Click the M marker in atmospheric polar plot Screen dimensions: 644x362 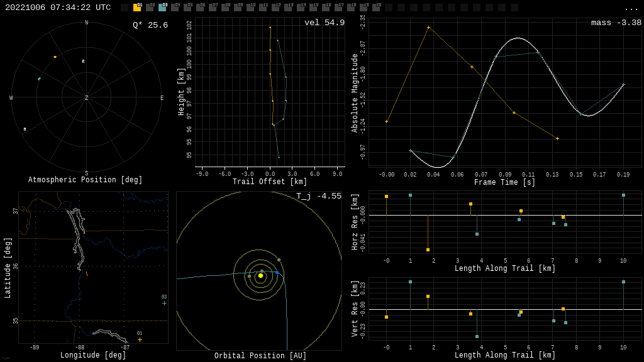coord(25,129)
